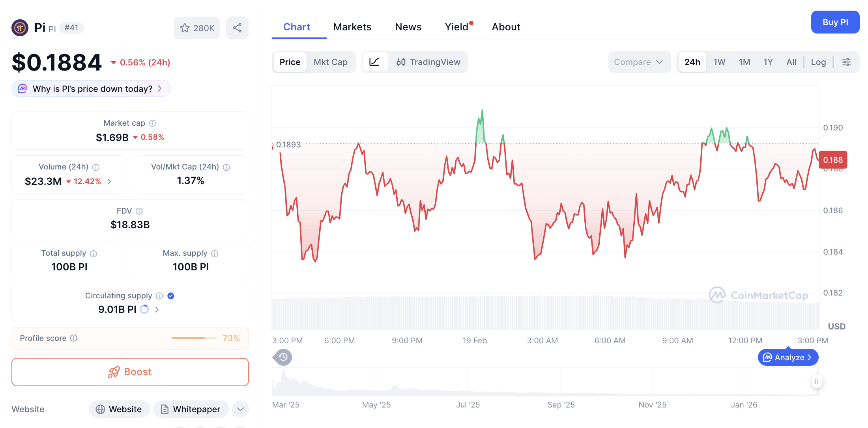Viewport: 868px width, 428px height.
Task: Open the Compare dropdown
Action: pos(639,62)
